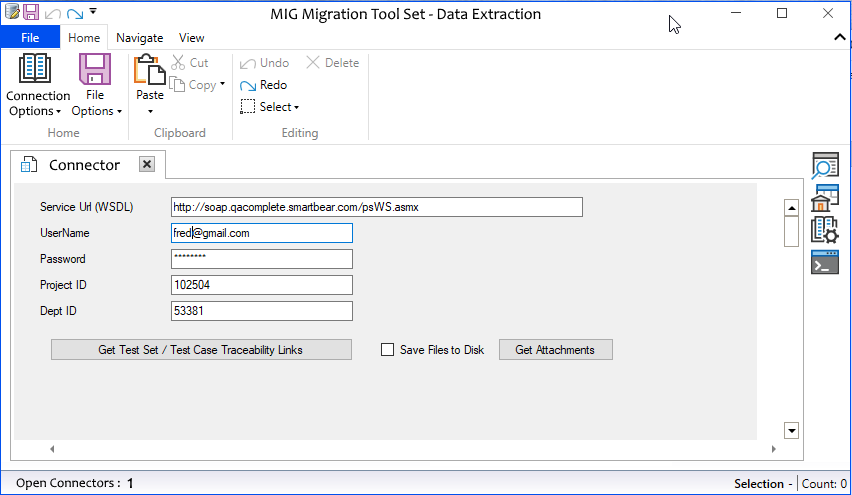Open Customize Quick Access Toolbar dropdown

(x=93, y=11)
